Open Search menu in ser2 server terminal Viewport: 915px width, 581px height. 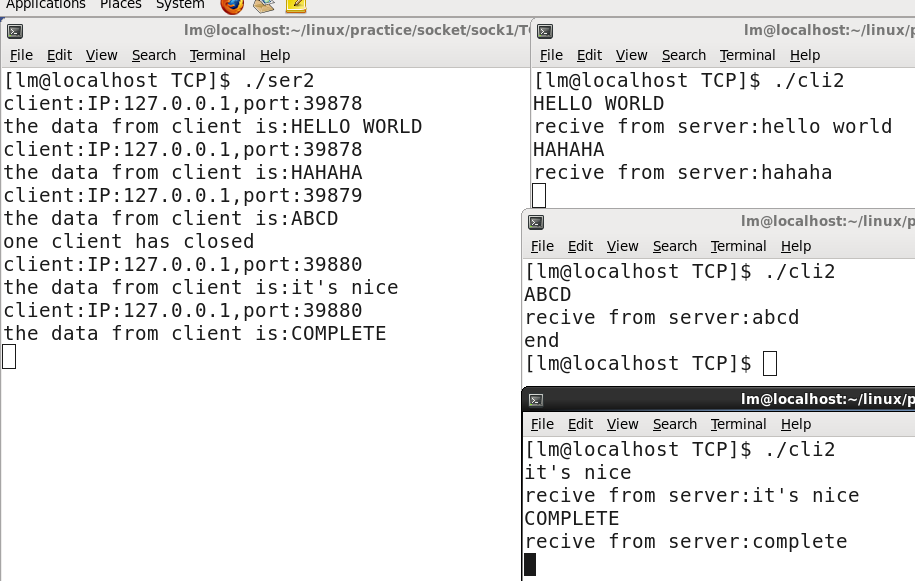153,55
